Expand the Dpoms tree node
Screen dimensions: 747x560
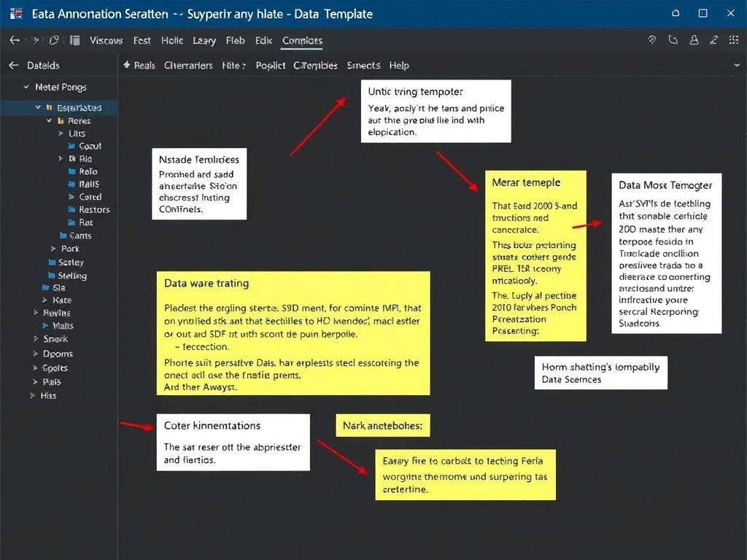click(x=35, y=354)
